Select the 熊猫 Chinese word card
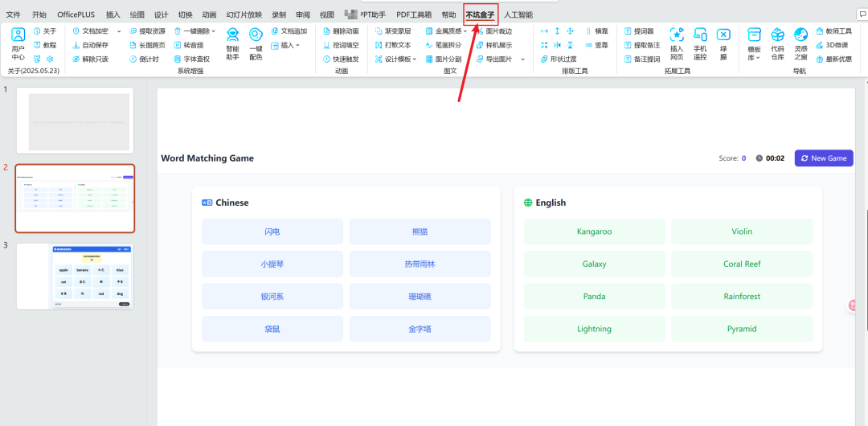Screen dimensions: 868x426 [x=420, y=231]
